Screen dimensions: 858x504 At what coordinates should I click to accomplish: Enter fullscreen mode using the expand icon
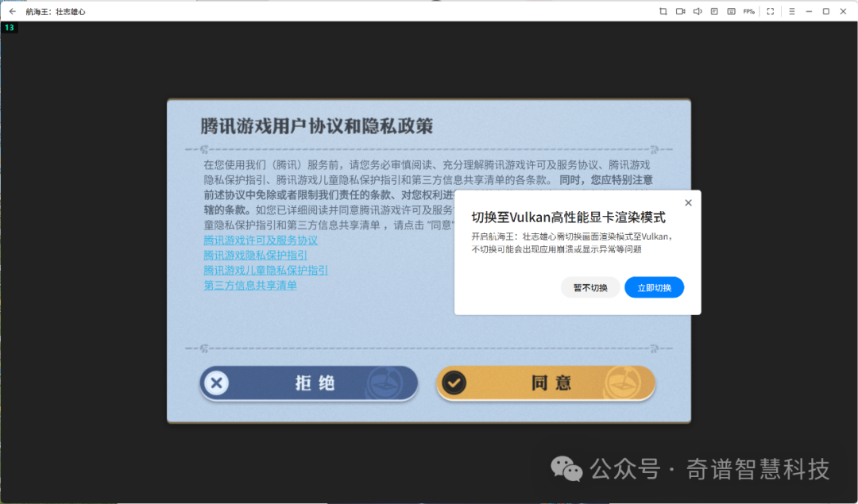tap(770, 11)
